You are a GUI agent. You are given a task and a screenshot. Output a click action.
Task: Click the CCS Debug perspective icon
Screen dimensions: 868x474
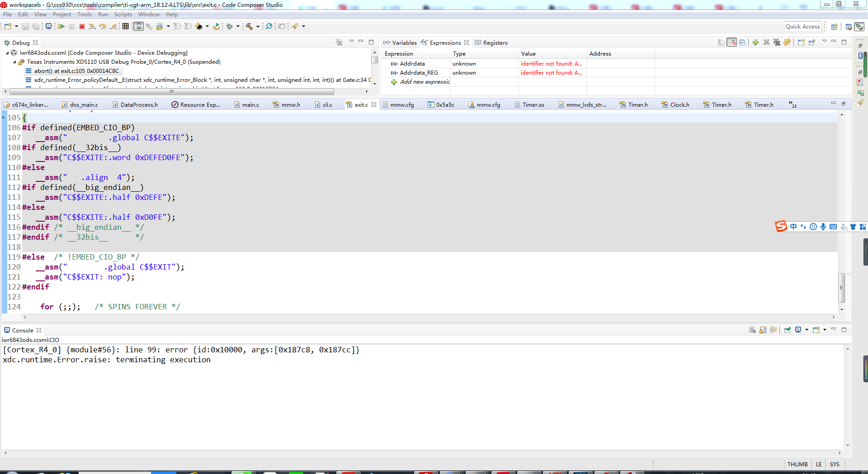[x=859, y=27]
